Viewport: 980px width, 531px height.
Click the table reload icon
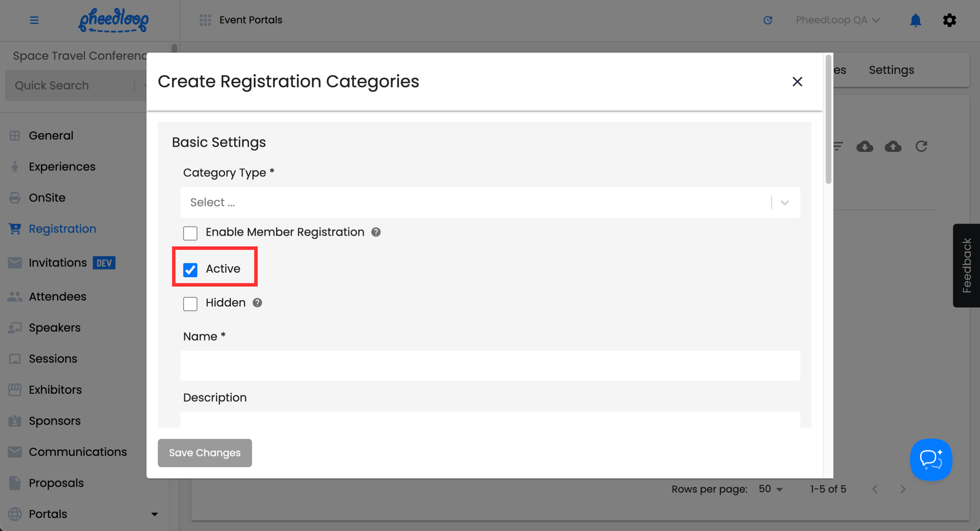pyautogui.click(x=921, y=146)
